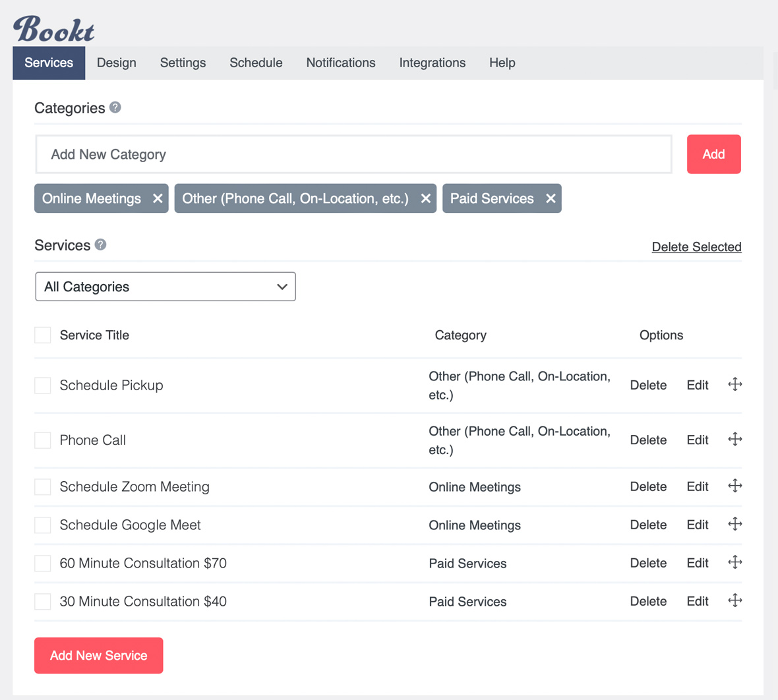Toggle the select-all checkbox beside Service Title
This screenshot has width=778, height=700.
[43, 335]
